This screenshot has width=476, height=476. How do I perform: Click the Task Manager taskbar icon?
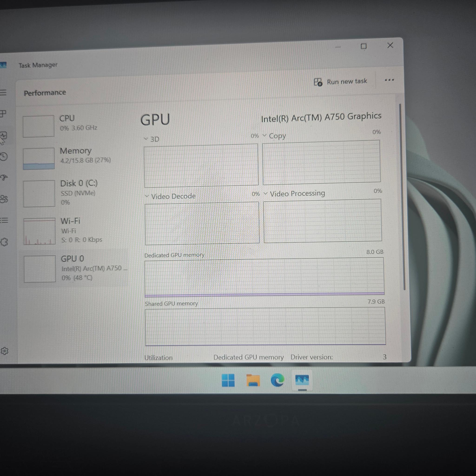[x=302, y=380]
